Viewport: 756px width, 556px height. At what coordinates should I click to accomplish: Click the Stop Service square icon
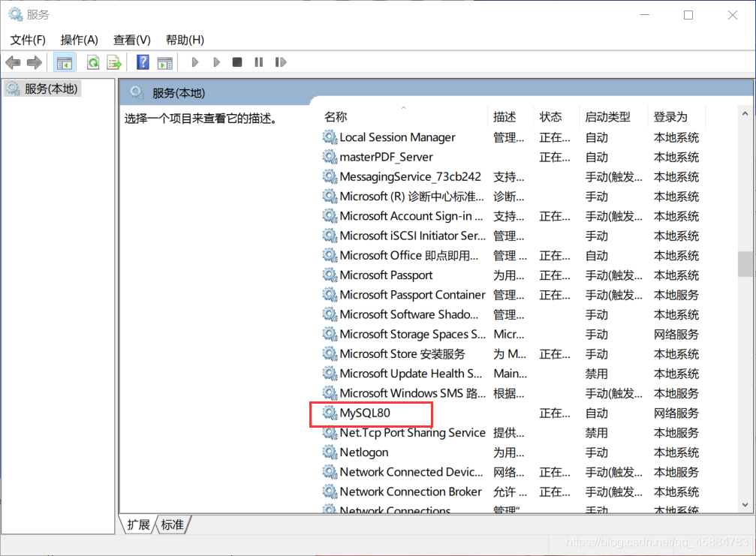click(236, 62)
